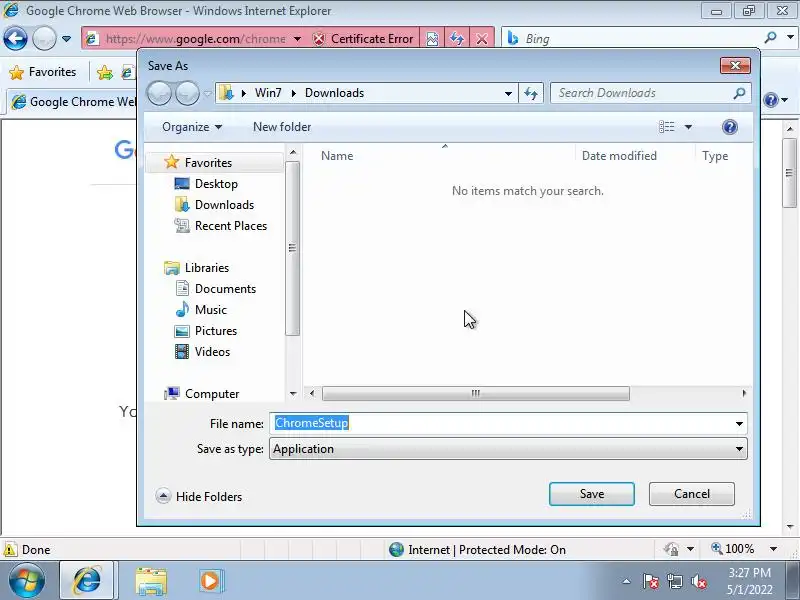Click the IE address bar Refresh icon
The image size is (800, 600).
tap(457, 39)
